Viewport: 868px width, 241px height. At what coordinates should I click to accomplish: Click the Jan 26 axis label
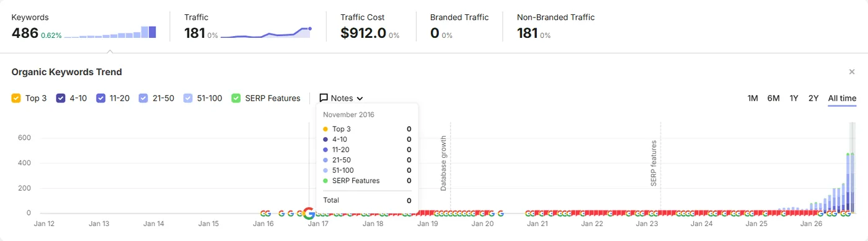click(x=810, y=224)
